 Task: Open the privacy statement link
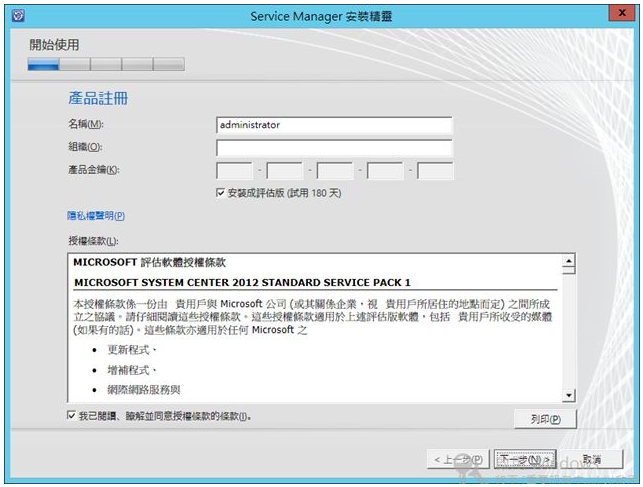pos(96,216)
